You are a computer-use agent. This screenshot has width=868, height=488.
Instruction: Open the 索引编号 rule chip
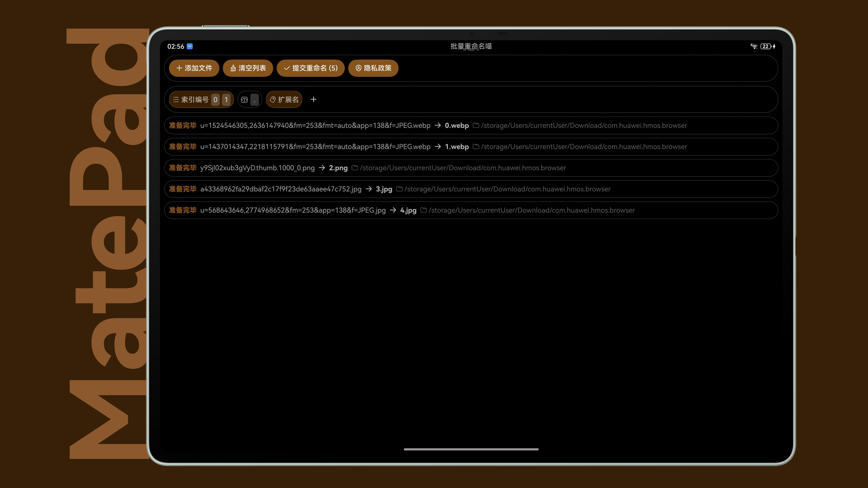191,100
